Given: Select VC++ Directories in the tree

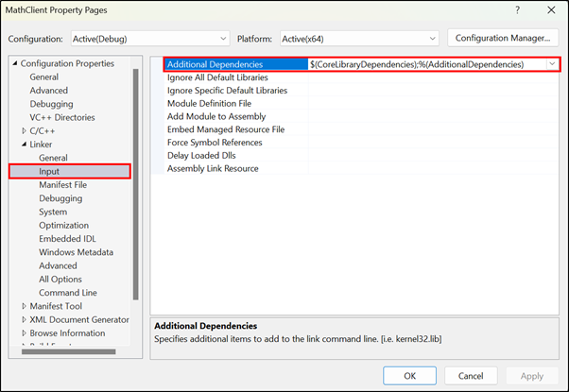Looking at the screenshot, I should click(x=62, y=117).
